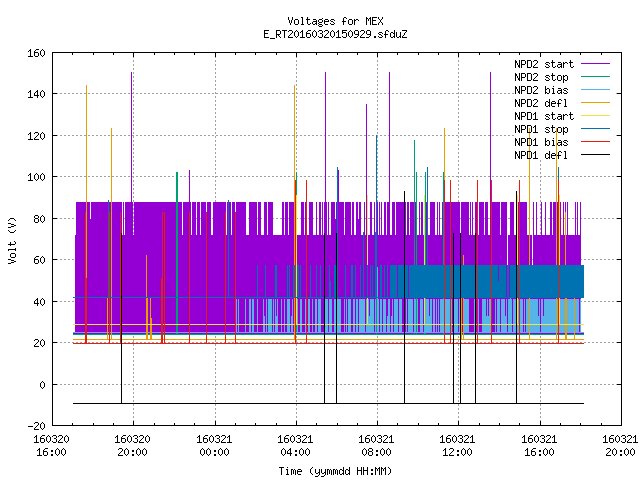Click the y-axis tick label '140'

point(36,94)
